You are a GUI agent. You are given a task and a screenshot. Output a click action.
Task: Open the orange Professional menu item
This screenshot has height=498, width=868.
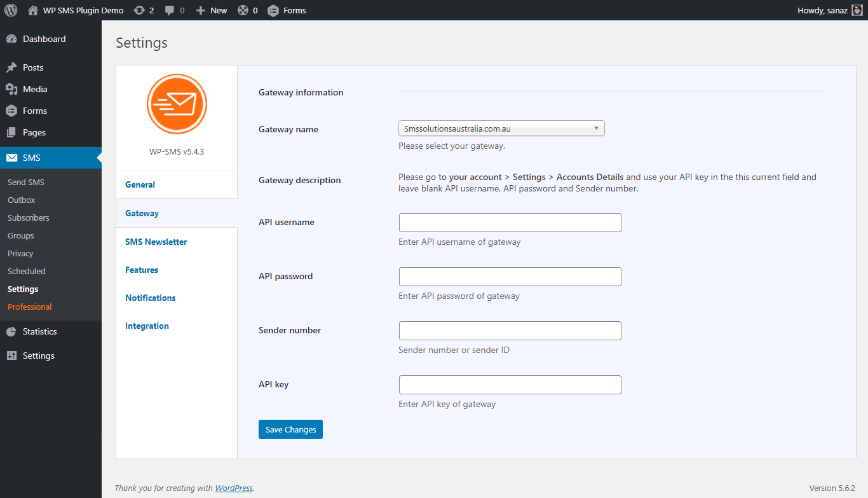30,307
